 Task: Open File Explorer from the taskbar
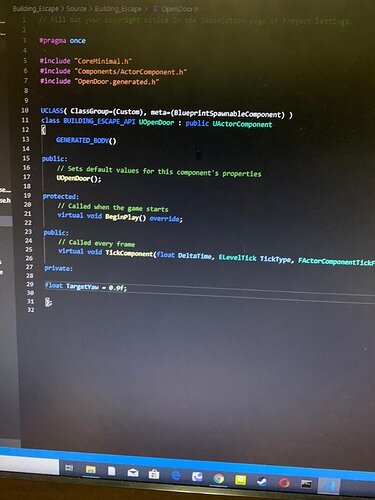90,470
